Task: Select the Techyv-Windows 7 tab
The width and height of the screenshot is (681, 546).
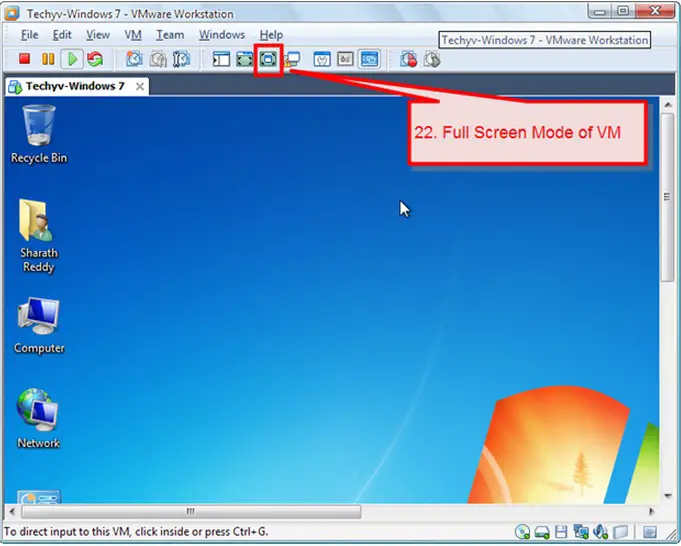Action: click(75, 86)
